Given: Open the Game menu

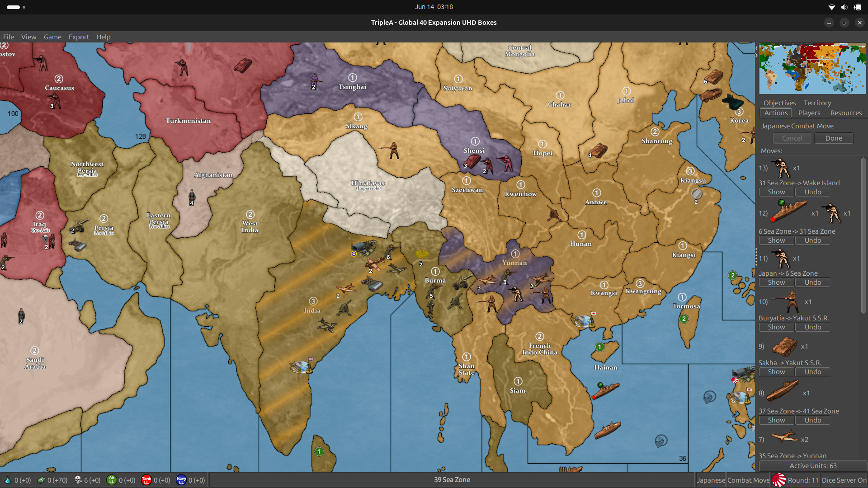Looking at the screenshot, I should (x=52, y=37).
